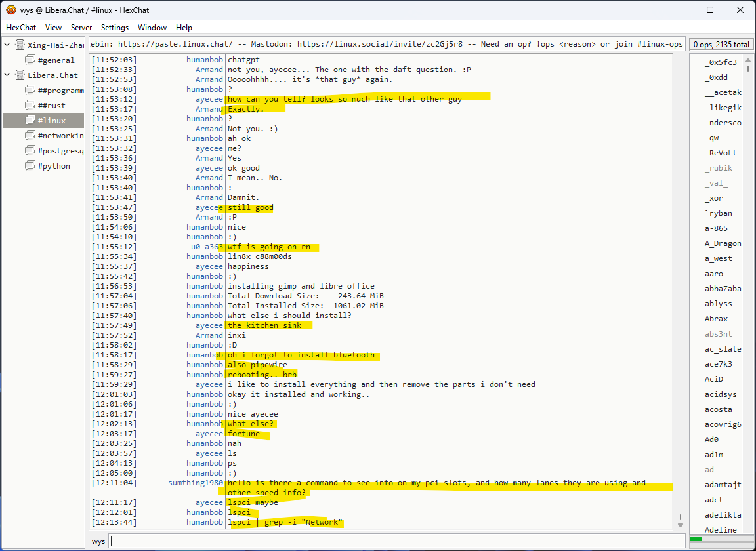Open the Settings menu

[115, 28]
